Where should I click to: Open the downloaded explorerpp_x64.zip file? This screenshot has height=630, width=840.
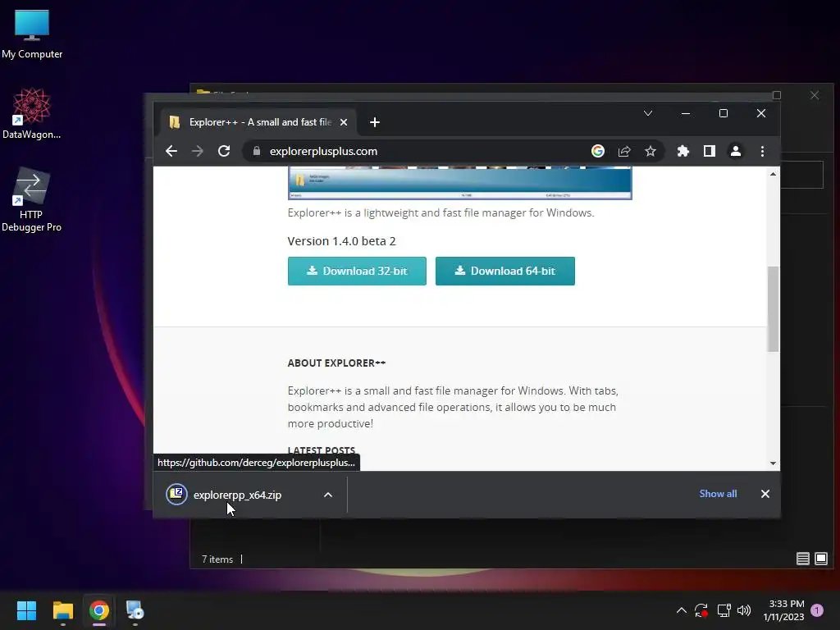237,495
